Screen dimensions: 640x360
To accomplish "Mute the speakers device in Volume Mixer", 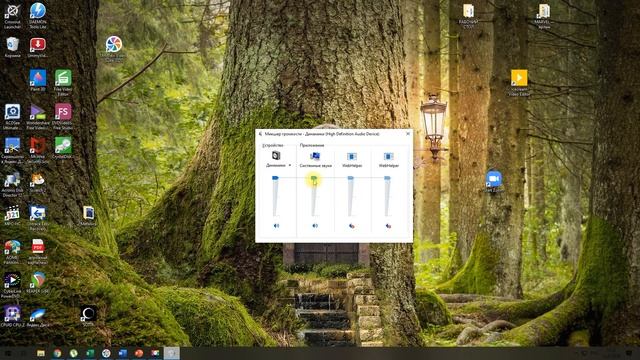I will [x=276, y=226].
